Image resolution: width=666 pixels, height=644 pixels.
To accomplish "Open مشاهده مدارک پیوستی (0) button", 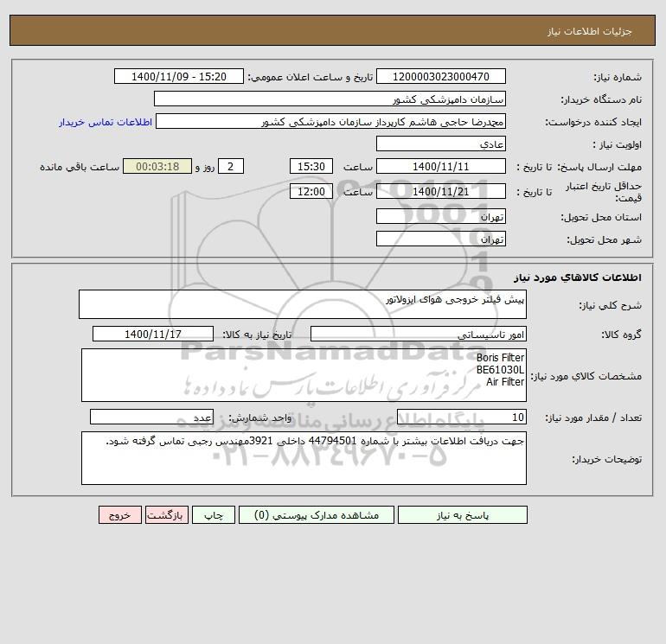I will pyautogui.click(x=317, y=515).
